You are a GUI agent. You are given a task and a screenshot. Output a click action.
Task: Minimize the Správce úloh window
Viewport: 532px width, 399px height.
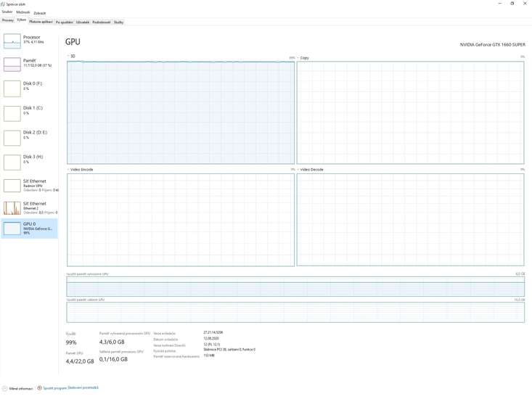[500, 4]
